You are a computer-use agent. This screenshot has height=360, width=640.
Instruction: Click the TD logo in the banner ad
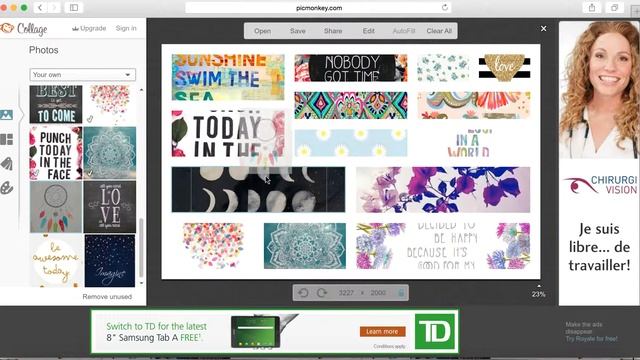435,331
